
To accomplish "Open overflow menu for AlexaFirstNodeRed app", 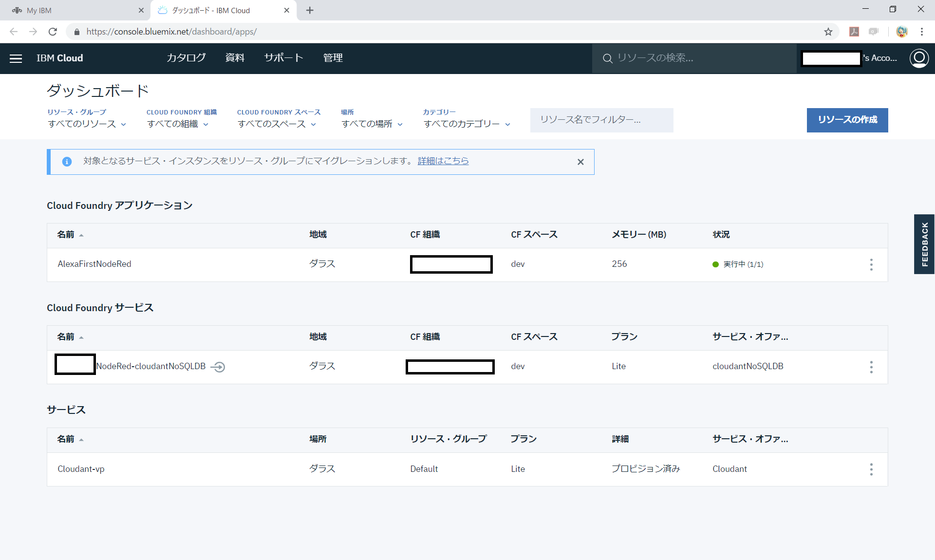I will [x=871, y=264].
